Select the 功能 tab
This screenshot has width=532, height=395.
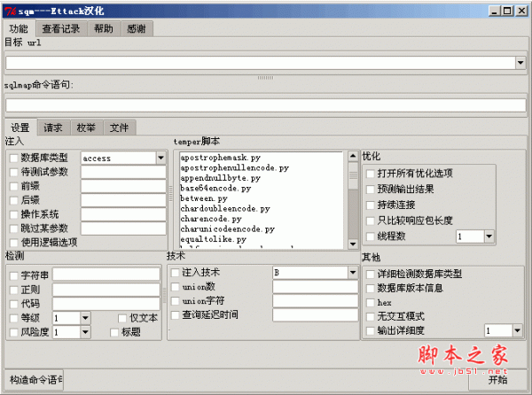click(x=19, y=29)
